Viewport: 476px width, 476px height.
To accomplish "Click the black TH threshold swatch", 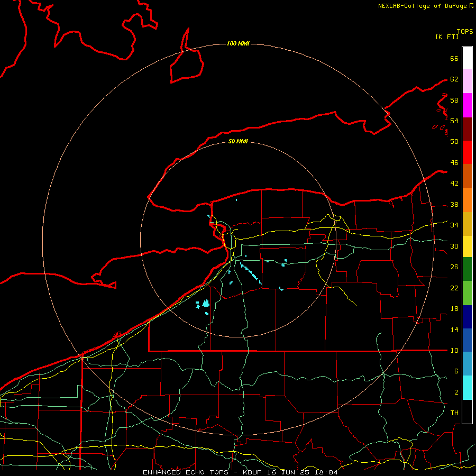I will point(467,411).
